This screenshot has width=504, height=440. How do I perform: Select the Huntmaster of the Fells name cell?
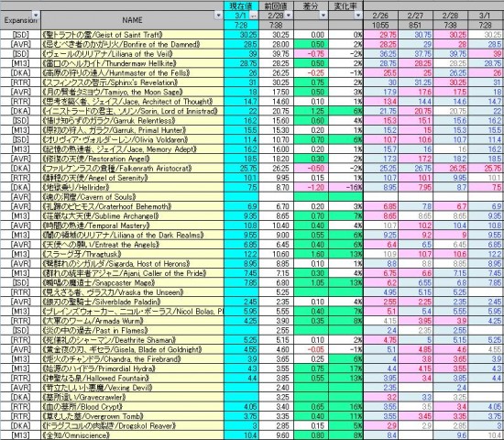point(132,73)
